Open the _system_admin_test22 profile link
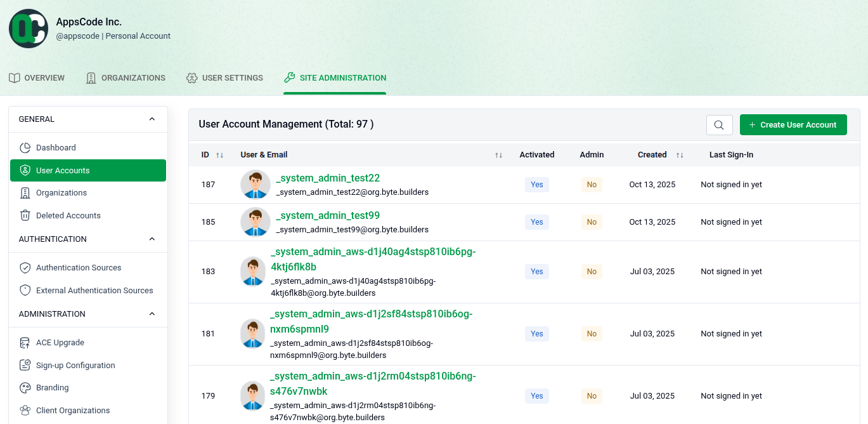 tap(328, 178)
